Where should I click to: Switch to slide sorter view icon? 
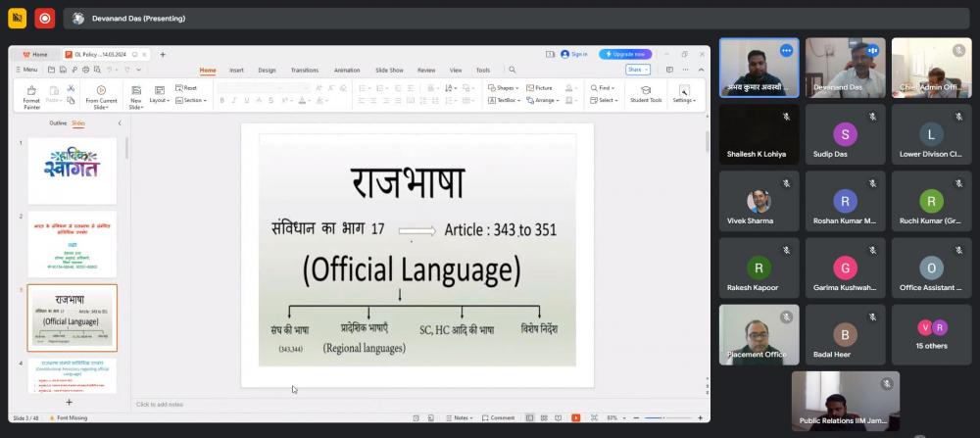[x=543, y=417]
